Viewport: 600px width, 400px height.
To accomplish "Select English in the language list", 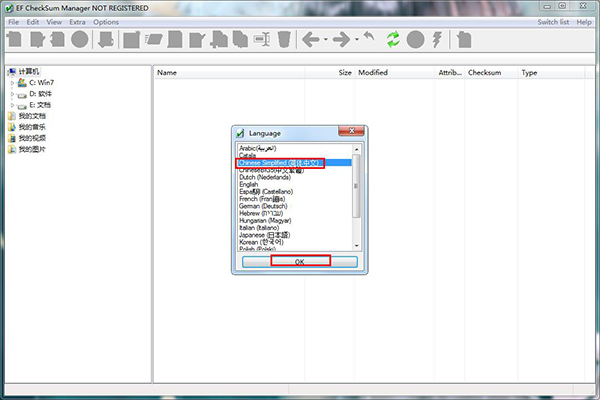I will point(249,184).
